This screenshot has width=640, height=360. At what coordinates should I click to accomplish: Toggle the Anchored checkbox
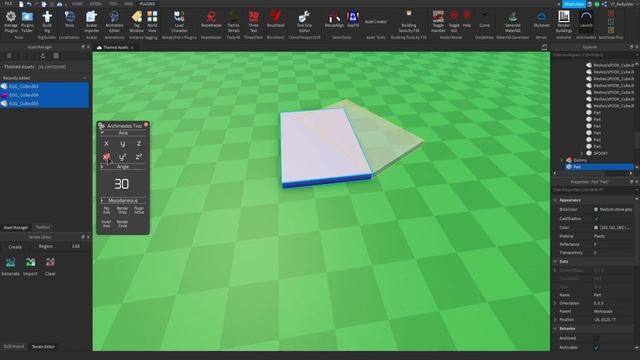tap(596, 338)
